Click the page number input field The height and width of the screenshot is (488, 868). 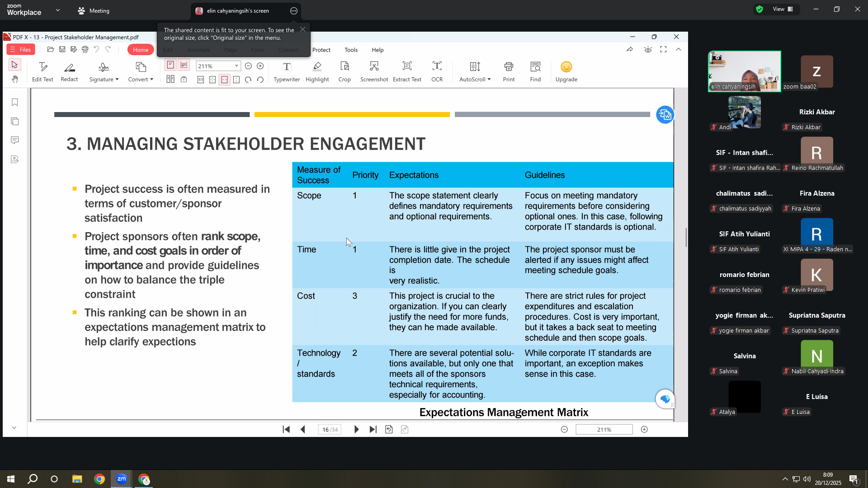330,430
